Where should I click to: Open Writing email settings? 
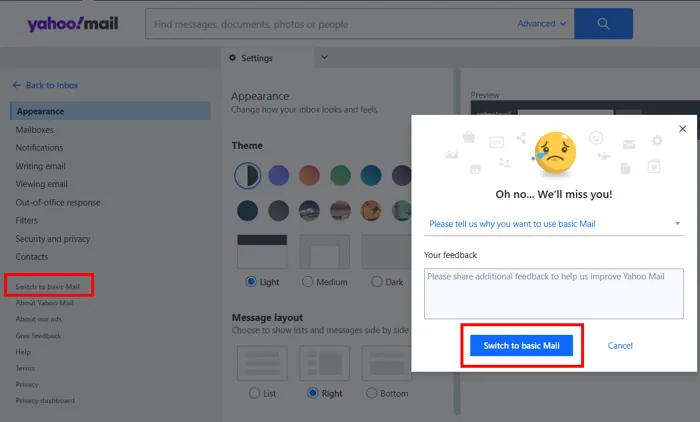(x=41, y=166)
